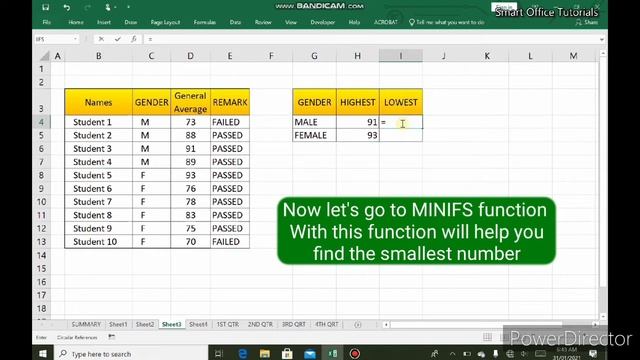Switch to the 2ND QTR sheet tab

pos(260,324)
